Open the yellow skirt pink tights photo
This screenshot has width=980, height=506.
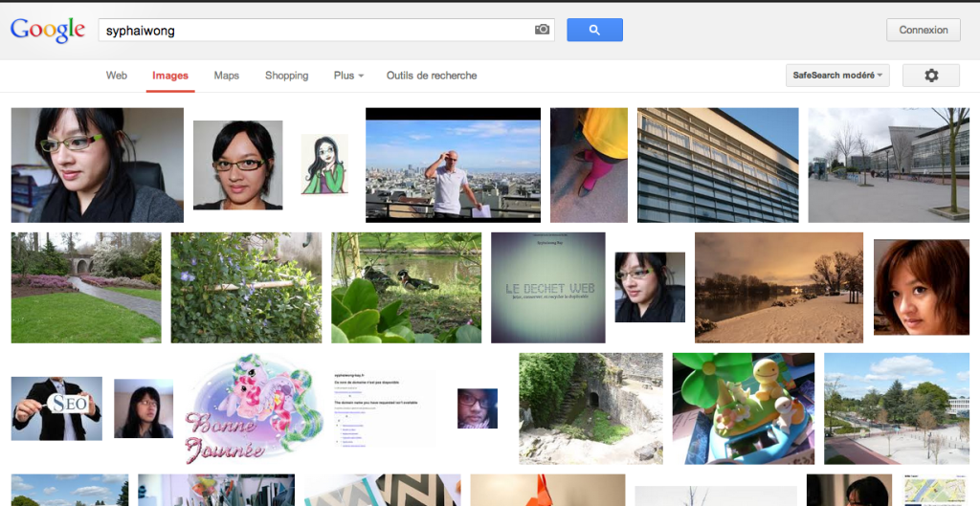point(589,165)
